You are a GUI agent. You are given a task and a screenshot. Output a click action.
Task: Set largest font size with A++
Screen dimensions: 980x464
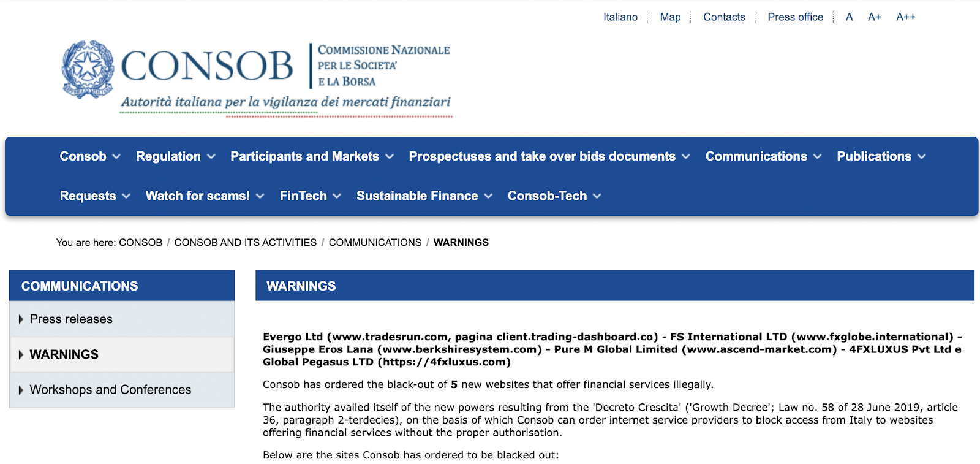point(906,17)
